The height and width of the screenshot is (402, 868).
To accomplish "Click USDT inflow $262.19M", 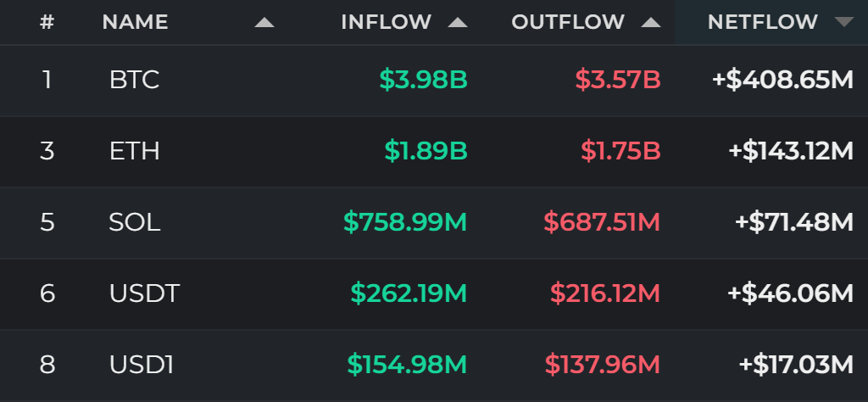I will (409, 294).
